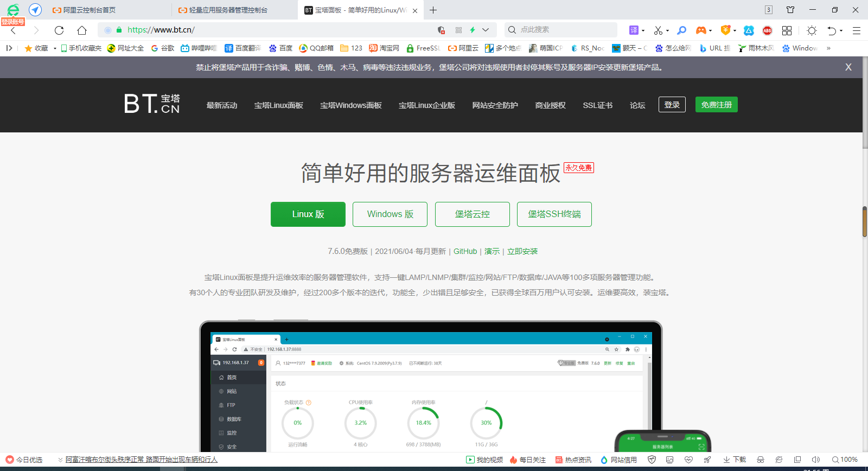Open the skin shirt icon in title bar

point(790,10)
